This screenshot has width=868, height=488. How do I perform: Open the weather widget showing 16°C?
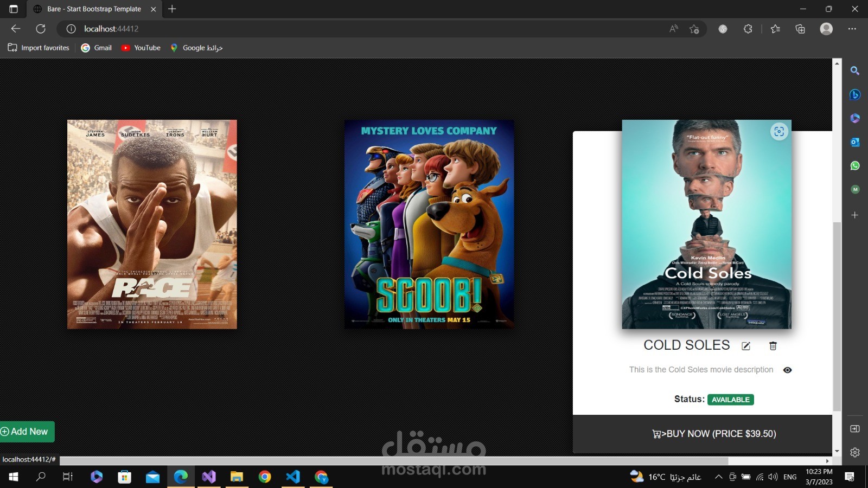coord(666,477)
